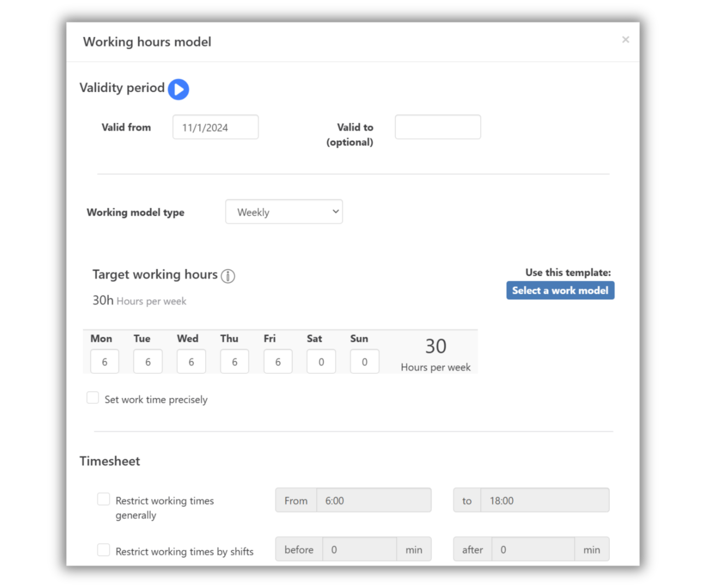Close the Working hours model dialog
706x588 pixels.
(x=625, y=40)
